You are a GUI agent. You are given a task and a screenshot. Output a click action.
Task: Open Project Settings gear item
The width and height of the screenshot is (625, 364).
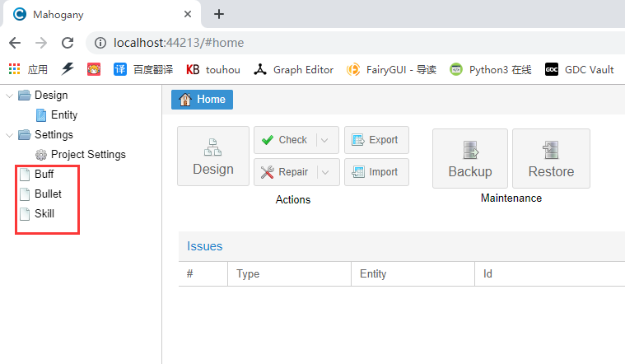click(x=87, y=155)
